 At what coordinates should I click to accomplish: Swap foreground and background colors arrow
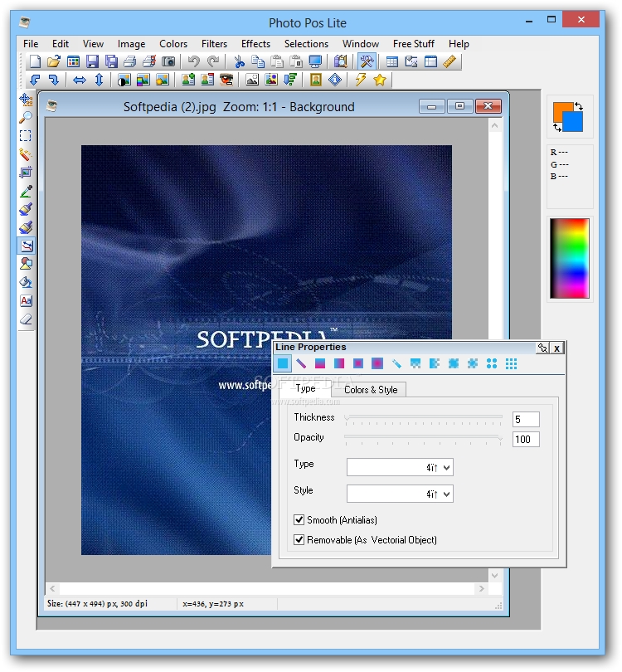tap(579, 106)
